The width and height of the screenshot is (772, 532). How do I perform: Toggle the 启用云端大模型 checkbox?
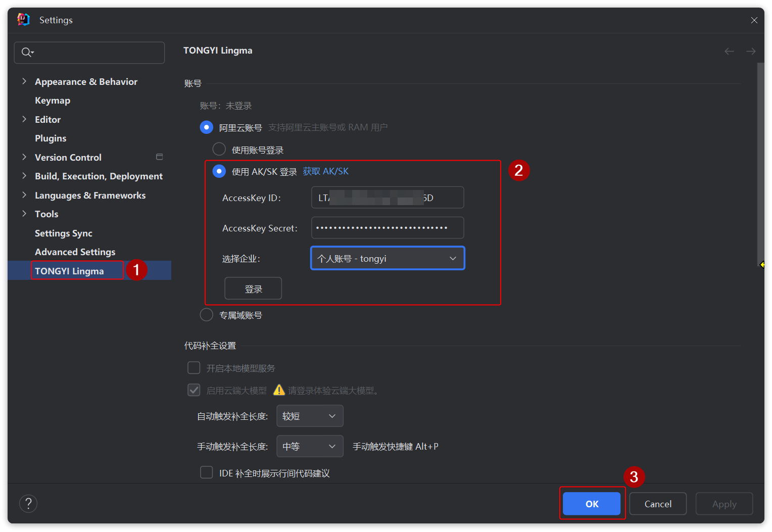[x=194, y=390]
